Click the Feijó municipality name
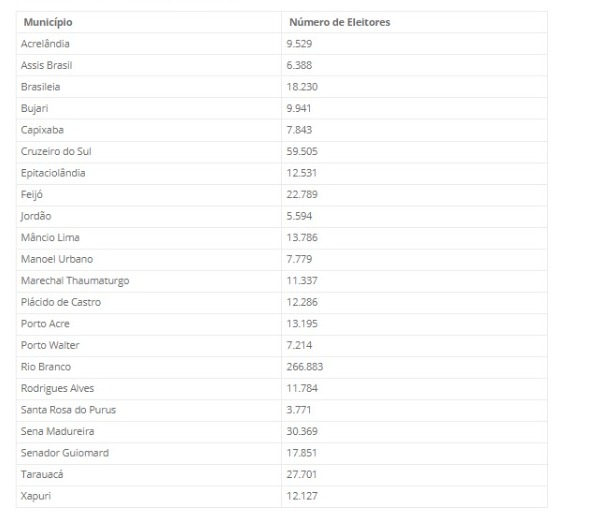Image resolution: width=601 pixels, height=529 pixels. (x=32, y=194)
